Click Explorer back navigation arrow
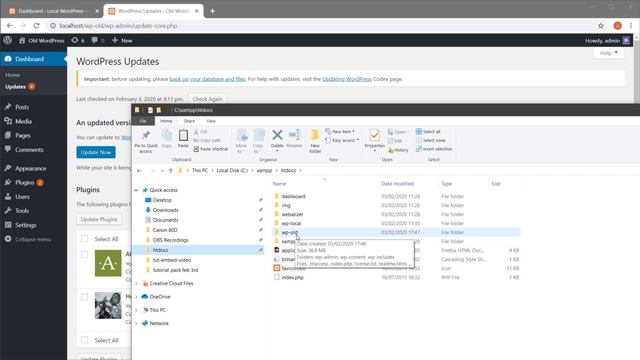This screenshot has width=640, height=360. (x=140, y=171)
